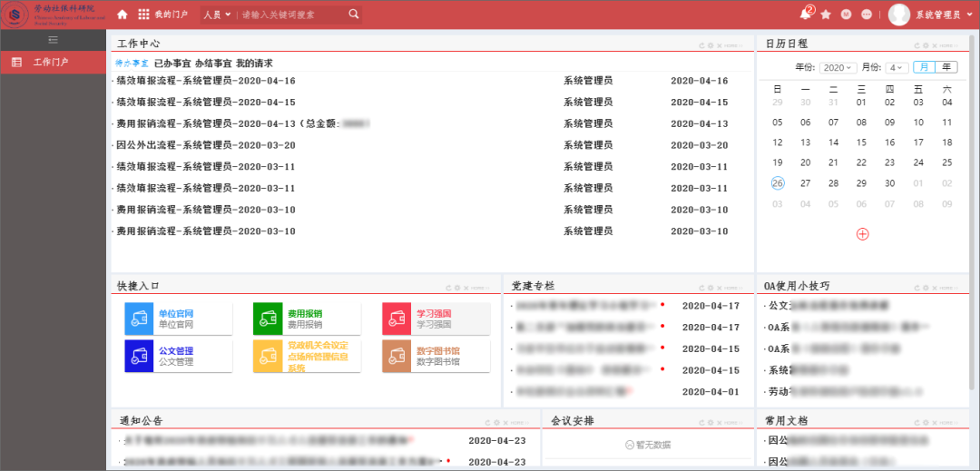Open 我的门户 in the top bar
Viewport: 980px width, 471px height.
(x=171, y=15)
